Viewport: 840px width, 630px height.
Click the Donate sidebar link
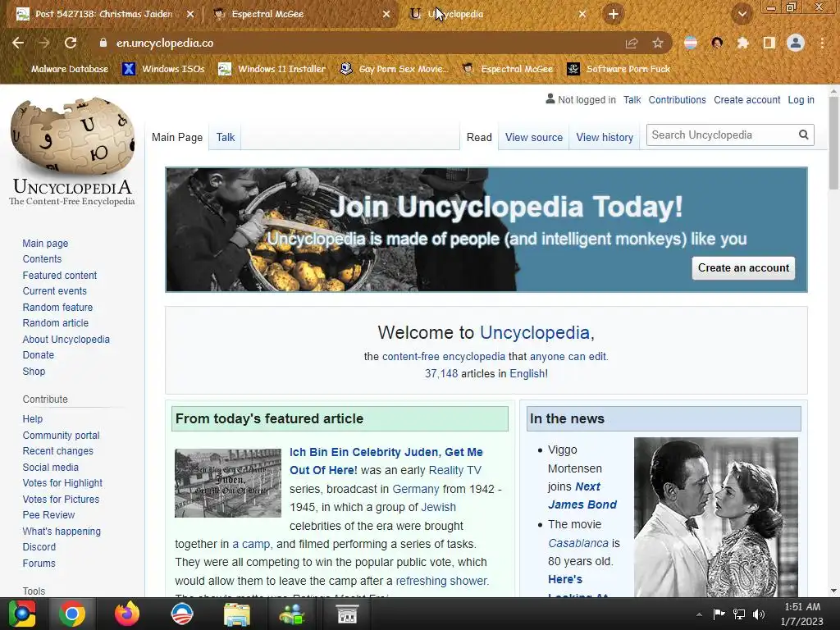38,354
